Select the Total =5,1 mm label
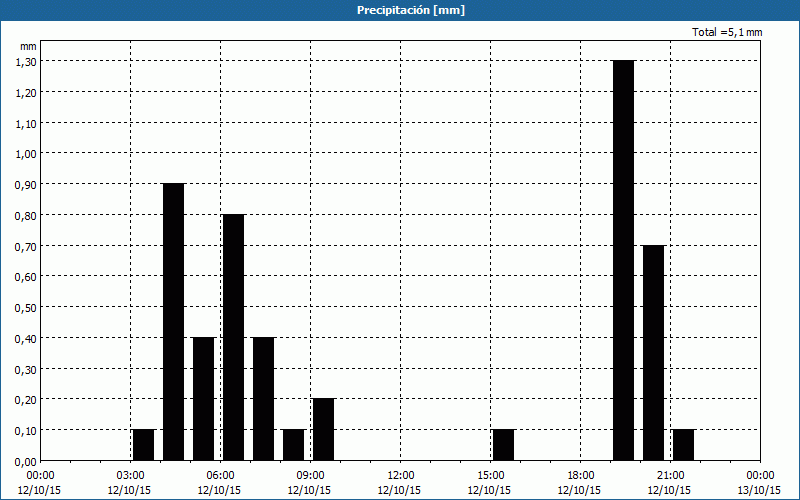Viewport: 800px width, 500px height. pos(727,32)
